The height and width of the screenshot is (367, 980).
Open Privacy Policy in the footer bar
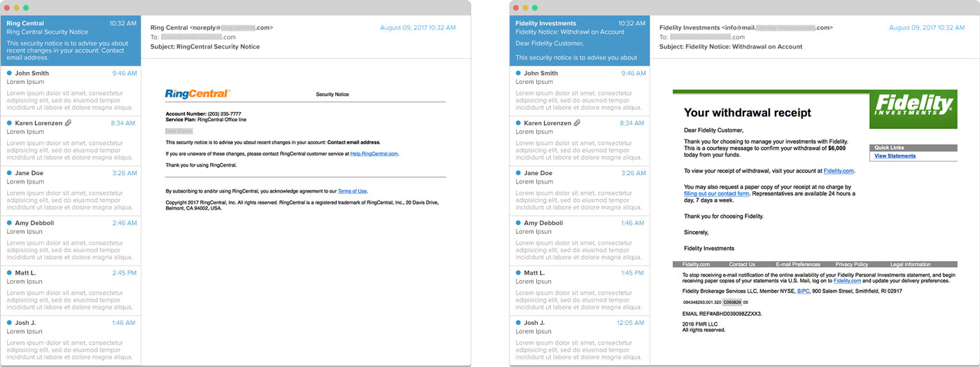tap(852, 264)
